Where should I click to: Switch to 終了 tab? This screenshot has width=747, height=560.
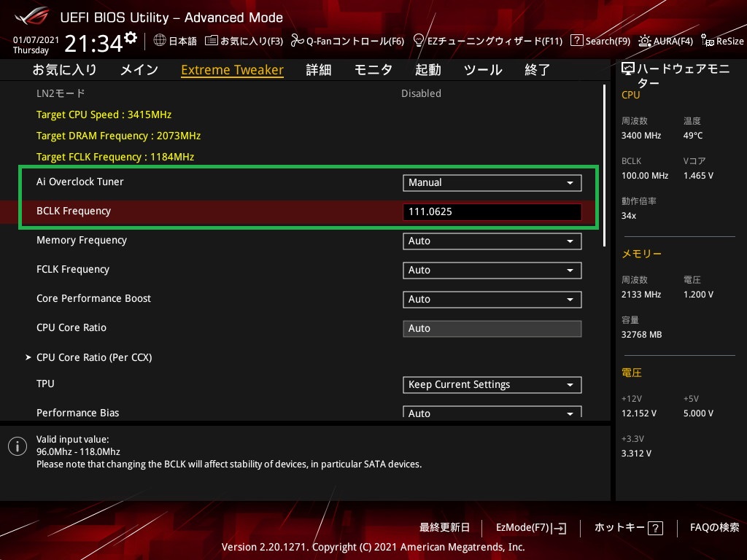538,70
